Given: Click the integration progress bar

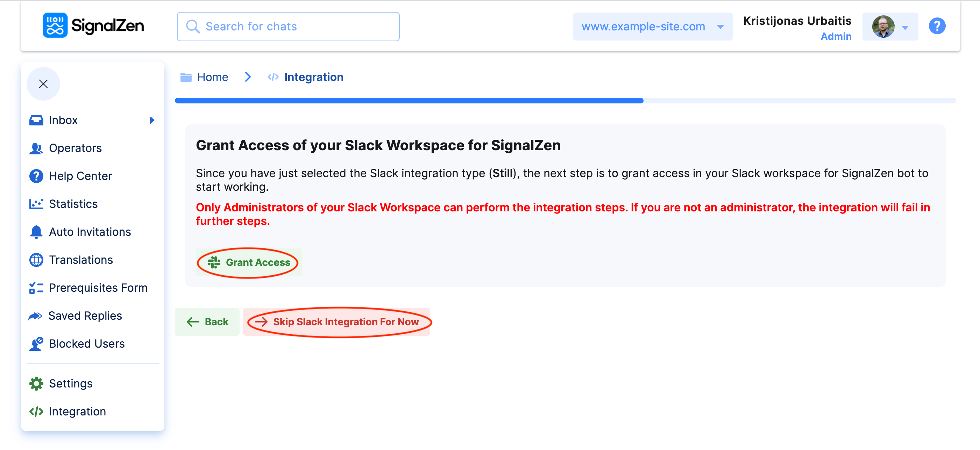Looking at the screenshot, I should click(565, 100).
